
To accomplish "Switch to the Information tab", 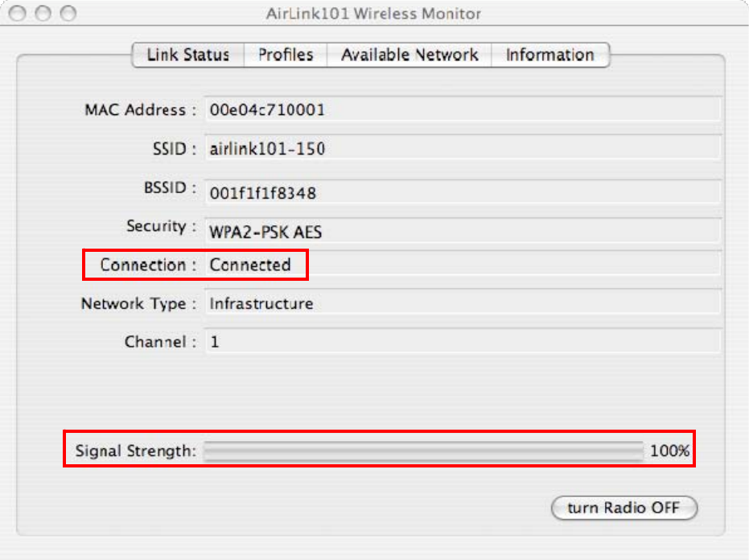I will [x=549, y=55].
